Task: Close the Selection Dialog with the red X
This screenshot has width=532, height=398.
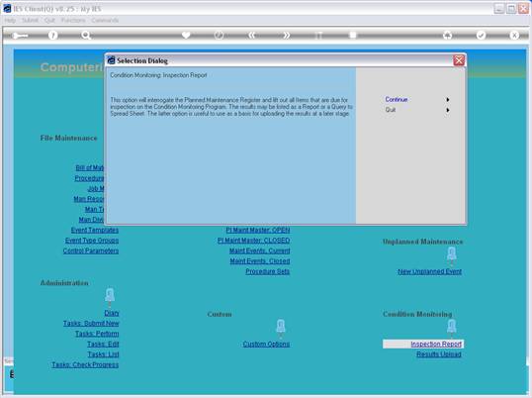Action: (x=459, y=60)
